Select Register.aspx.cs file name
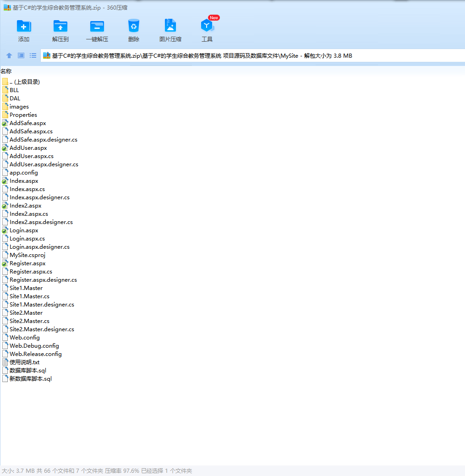This screenshot has height=476, width=465. (x=31, y=271)
